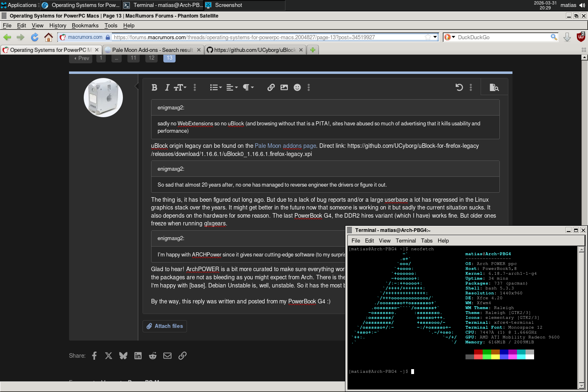The height and width of the screenshot is (392, 588).
Task: Click the red neofetch color block
Action: tap(478, 352)
